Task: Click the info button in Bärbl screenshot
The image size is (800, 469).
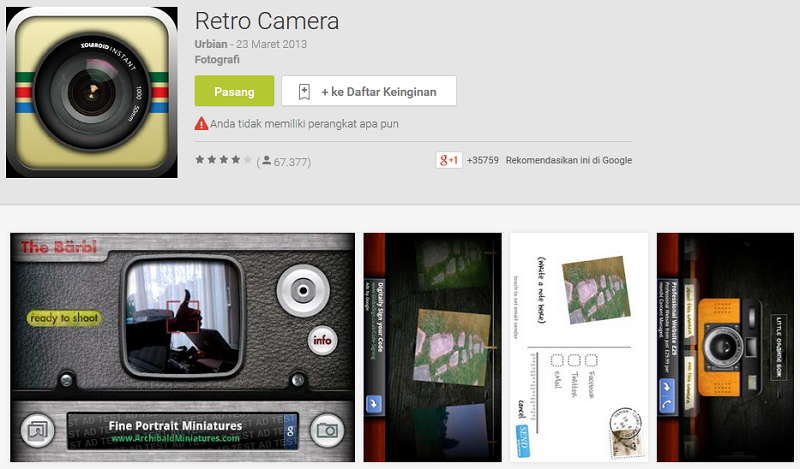Action: [322, 340]
